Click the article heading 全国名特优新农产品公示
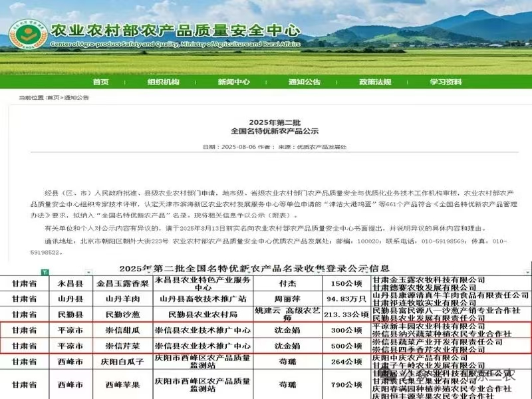This screenshot has height=399, width=532. [275, 131]
